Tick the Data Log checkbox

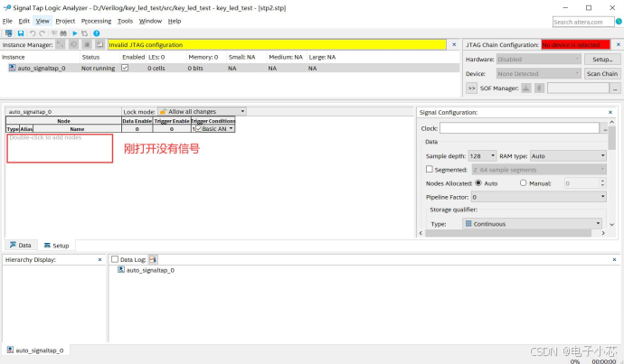click(x=115, y=259)
